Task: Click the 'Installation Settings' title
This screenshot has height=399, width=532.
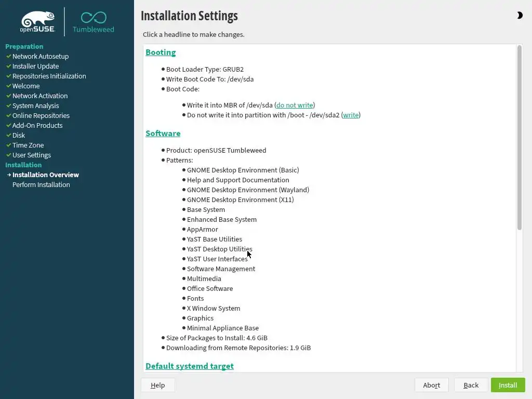Action: click(x=189, y=16)
